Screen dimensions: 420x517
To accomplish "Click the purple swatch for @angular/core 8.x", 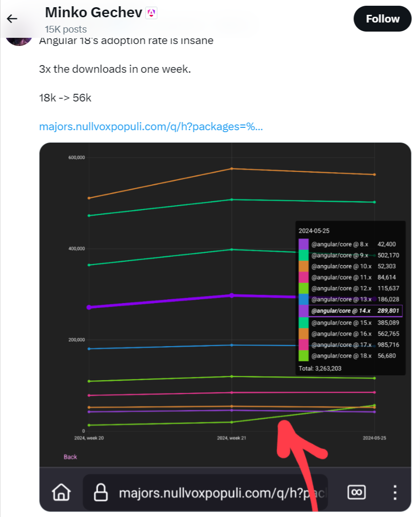I will click(x=303, y=244).
